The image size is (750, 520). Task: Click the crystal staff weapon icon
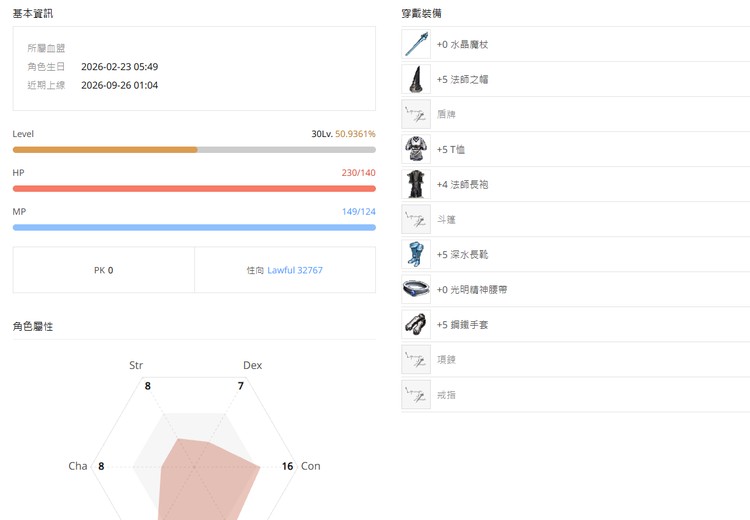[416, 44]
